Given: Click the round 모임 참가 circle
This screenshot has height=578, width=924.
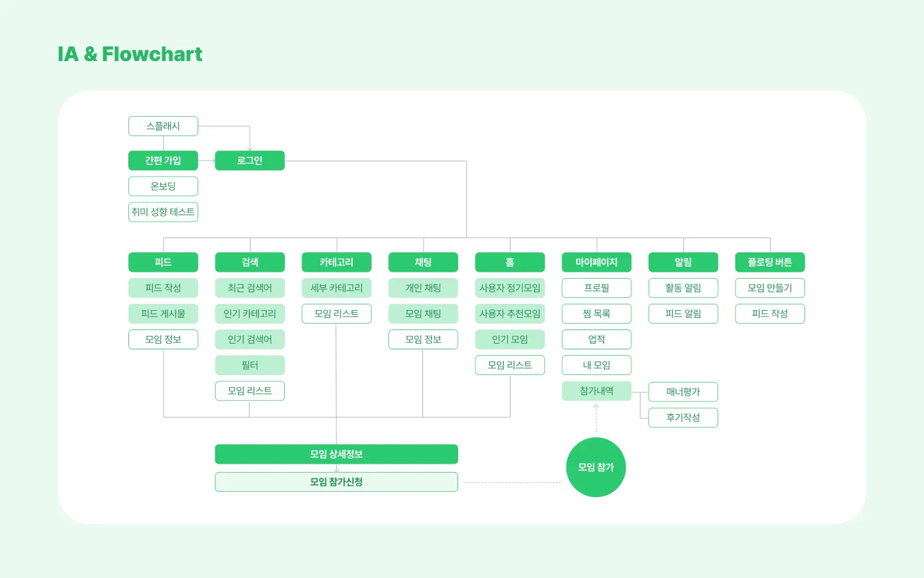Looking at the screenshot, I should pyautogui.click(x=596, y=467).
